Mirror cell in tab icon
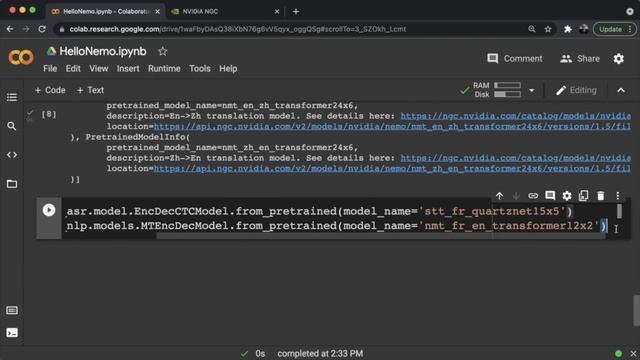Image resolution: width=640 pixels, height=360 pixels. [584, 196]
